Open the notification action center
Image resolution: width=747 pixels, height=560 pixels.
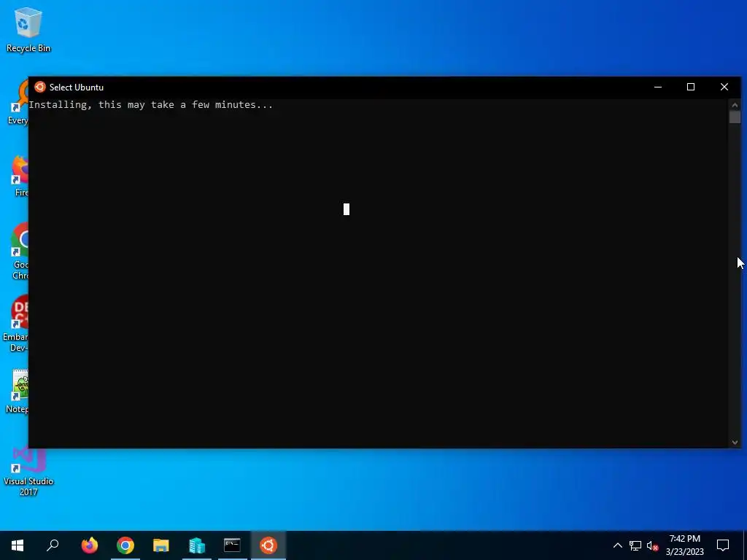click(723, 545)
